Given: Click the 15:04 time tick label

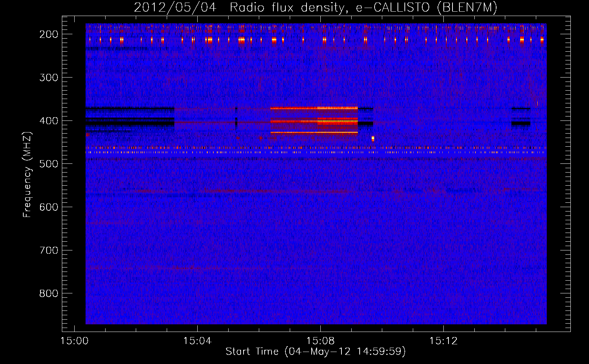Looking at the screenshot, I should 197,341.
